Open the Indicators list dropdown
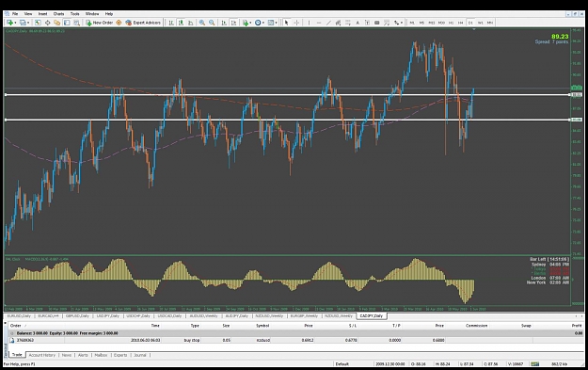The width and height of the screenshot is (588, 370). click(246, 23)
